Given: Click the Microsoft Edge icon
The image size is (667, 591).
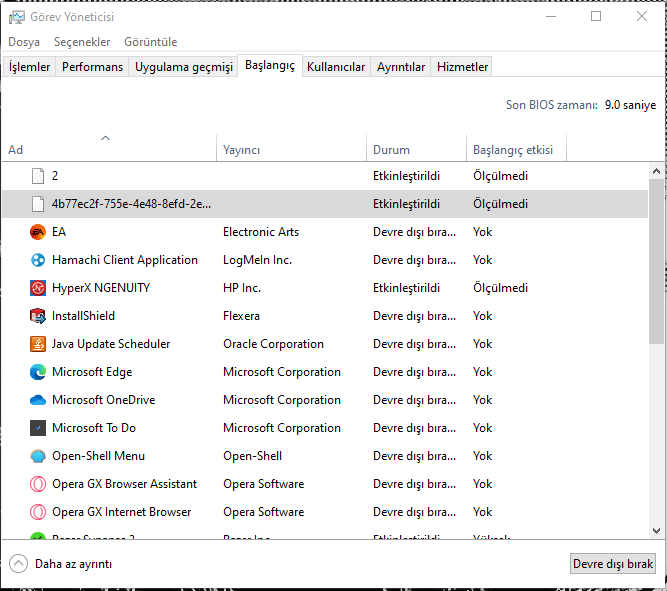Looking at the screenshot, I should click(x=38, y=372).
